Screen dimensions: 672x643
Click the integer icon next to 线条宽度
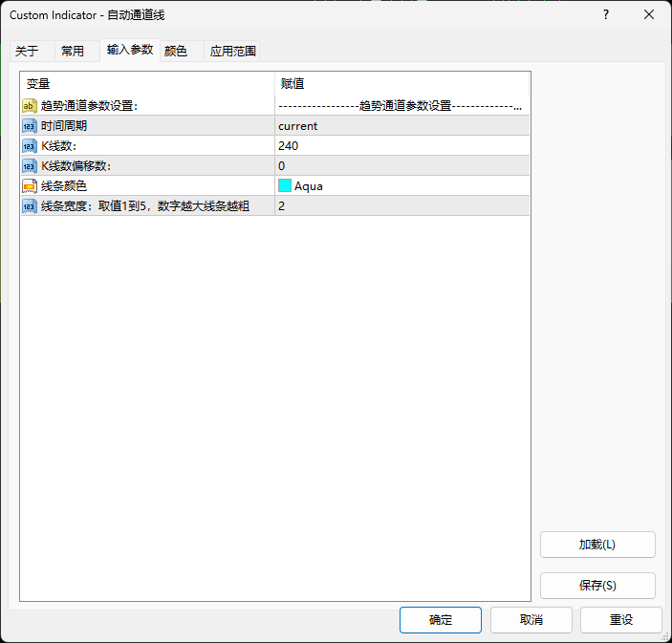click(x=30, y=206)
